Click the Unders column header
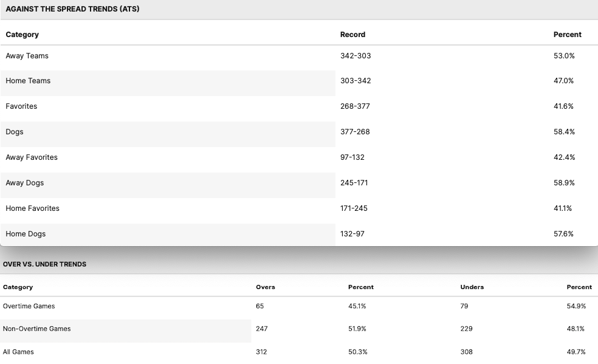 [x=472, y=287]
